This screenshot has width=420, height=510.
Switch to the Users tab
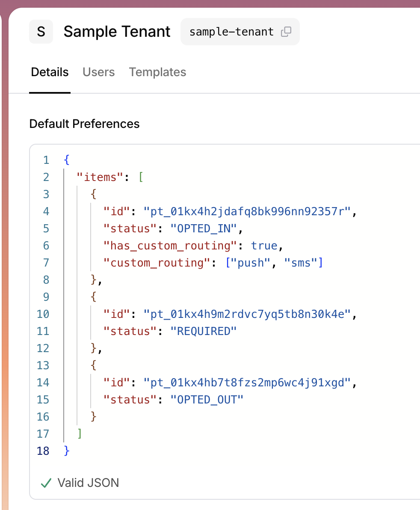point(98,72)
